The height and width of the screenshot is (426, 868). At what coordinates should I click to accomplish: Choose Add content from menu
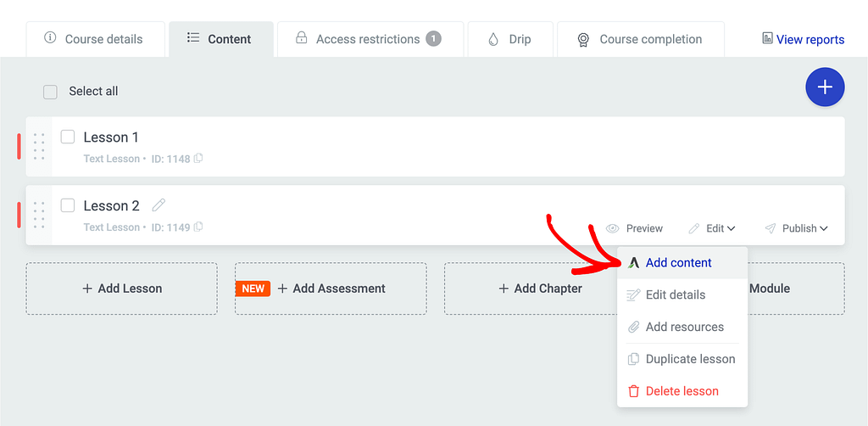[678, 263]
